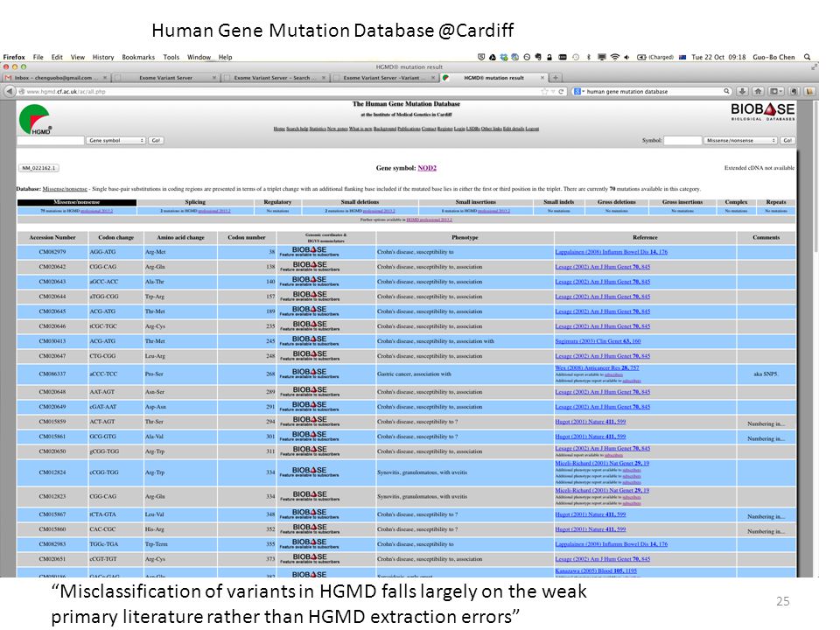Open the History menu

[x=103, y=57]
